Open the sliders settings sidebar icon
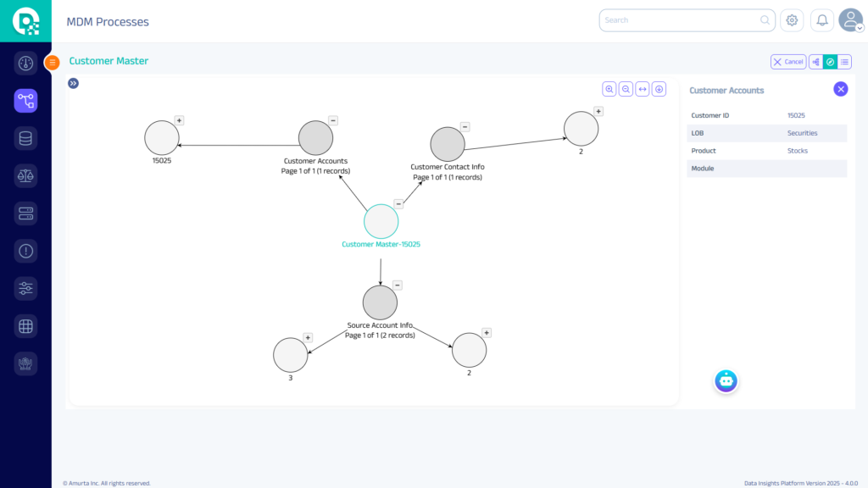This screenshot has height=488, width=868. click(25, 288)
